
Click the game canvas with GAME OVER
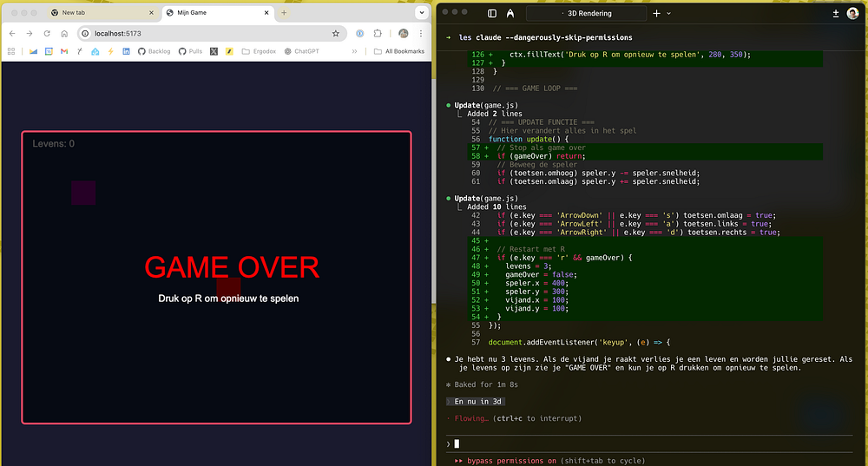tap(216, 278)
